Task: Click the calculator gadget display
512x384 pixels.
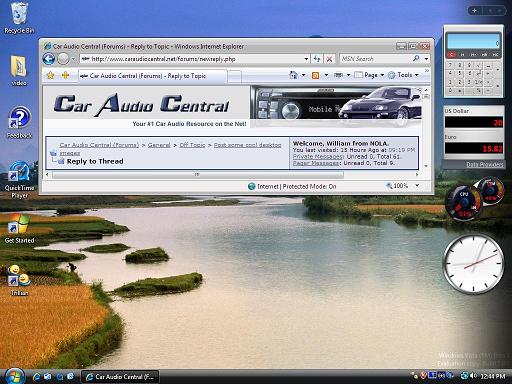Action: [473, 41]
